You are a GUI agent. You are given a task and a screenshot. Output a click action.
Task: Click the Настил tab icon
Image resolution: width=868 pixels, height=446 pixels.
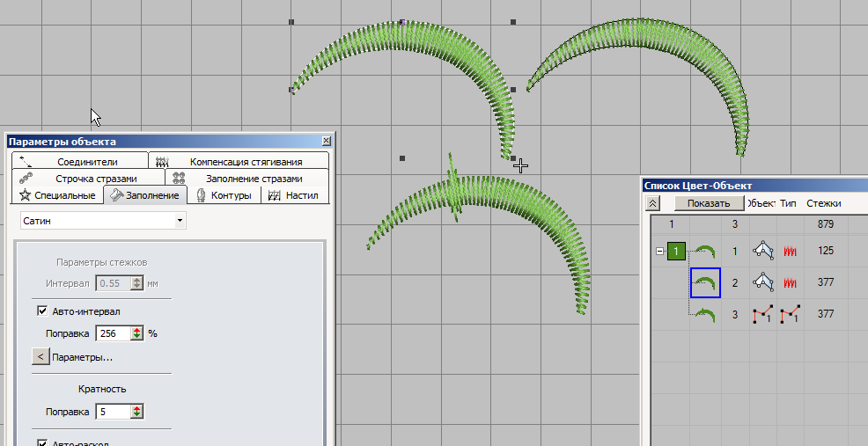[x=274, y=195]
